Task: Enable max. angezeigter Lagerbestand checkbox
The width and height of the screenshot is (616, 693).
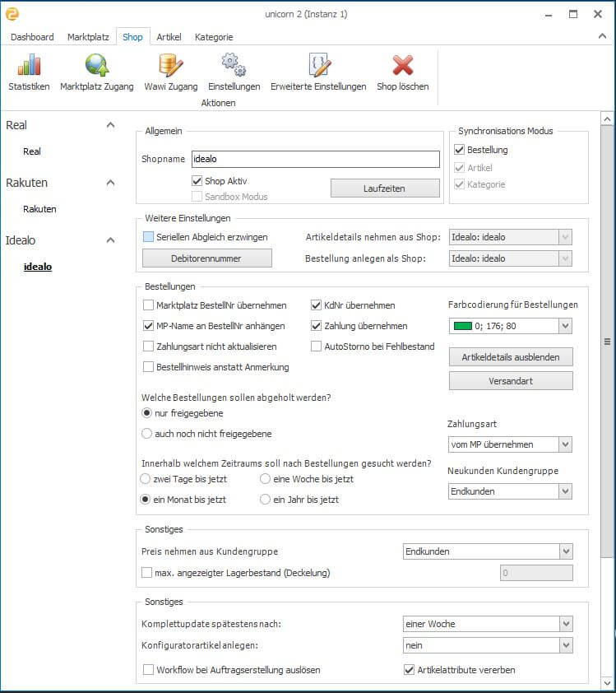Action: 146,573
